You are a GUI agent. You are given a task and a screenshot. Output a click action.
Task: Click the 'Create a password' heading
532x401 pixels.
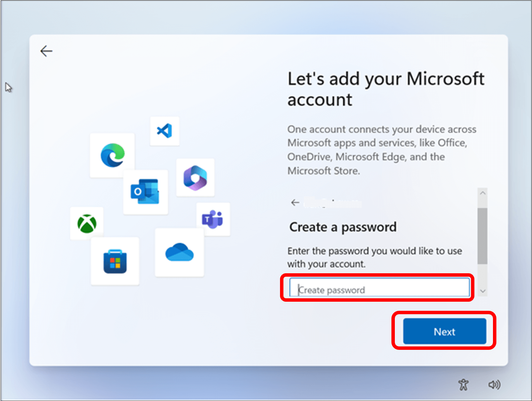tap(343, 227)
